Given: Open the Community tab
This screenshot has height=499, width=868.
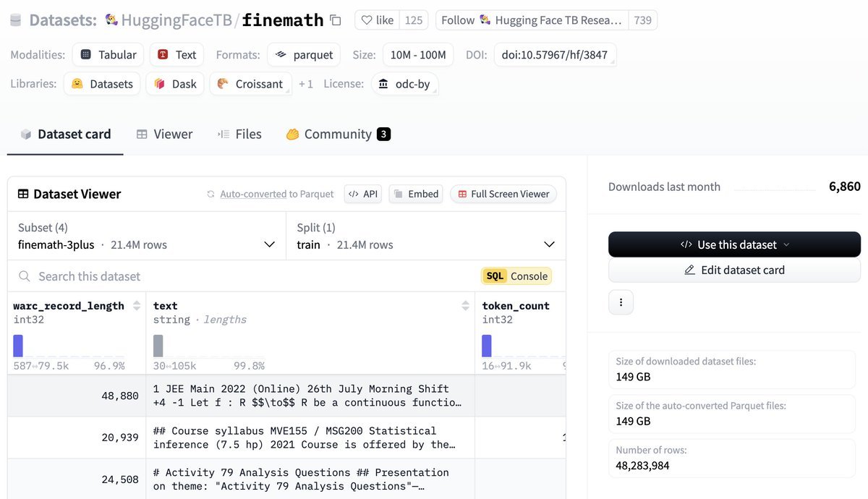Looking at the screenshot, I should click(338, 135).
